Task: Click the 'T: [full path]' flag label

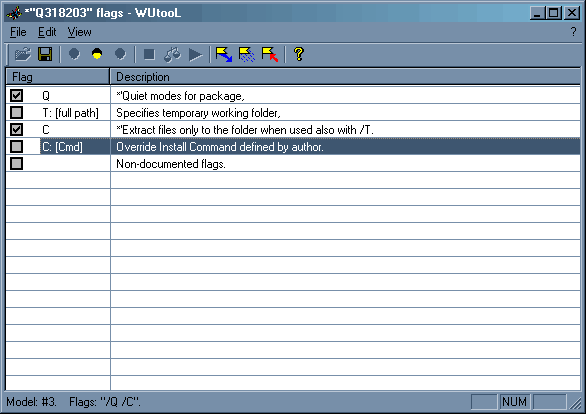Action: point(70,113)
